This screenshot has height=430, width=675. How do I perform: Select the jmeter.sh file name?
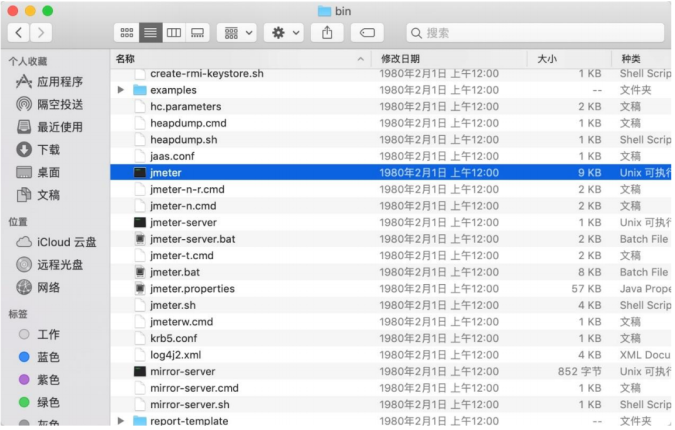point(173,305)
